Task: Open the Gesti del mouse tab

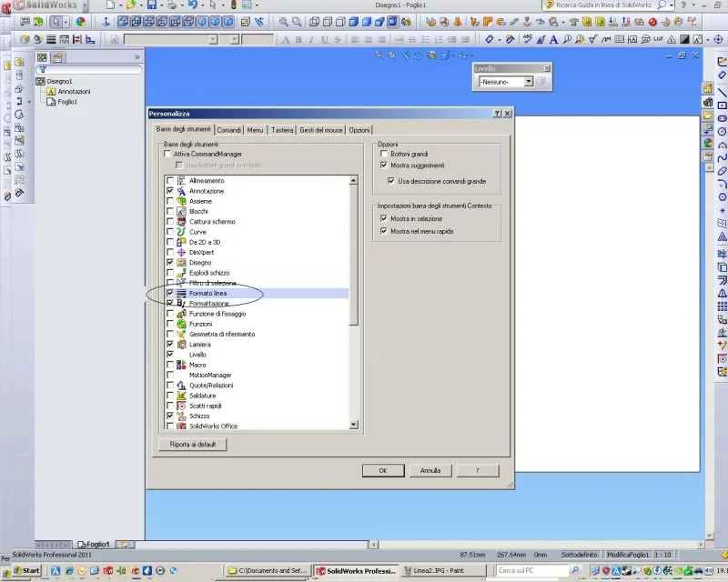Action: click(321, 130)
